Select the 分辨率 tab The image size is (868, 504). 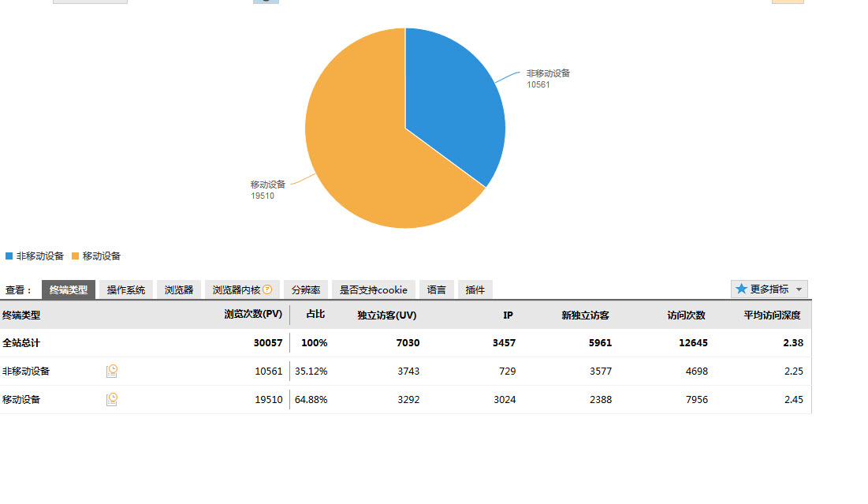(x=306, y=290)
